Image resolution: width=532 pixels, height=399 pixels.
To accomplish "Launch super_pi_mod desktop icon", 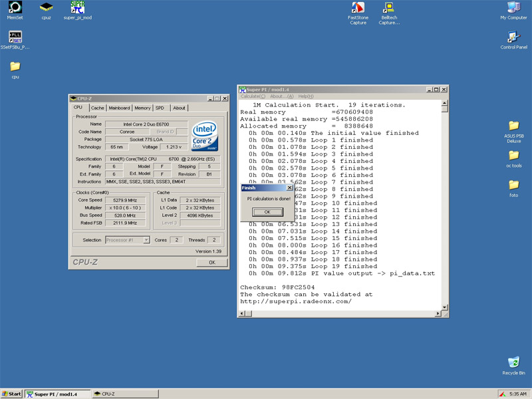I will [77, 8].
